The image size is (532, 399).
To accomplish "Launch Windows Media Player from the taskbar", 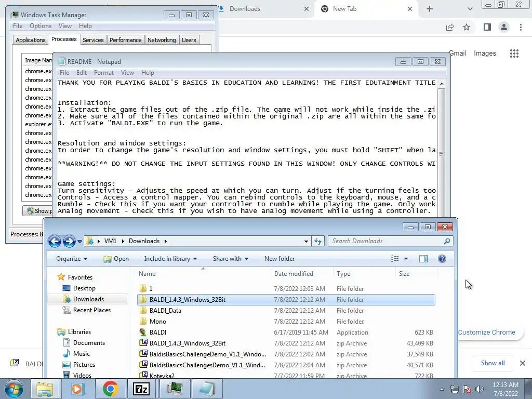I will click(x=77, y=389).
